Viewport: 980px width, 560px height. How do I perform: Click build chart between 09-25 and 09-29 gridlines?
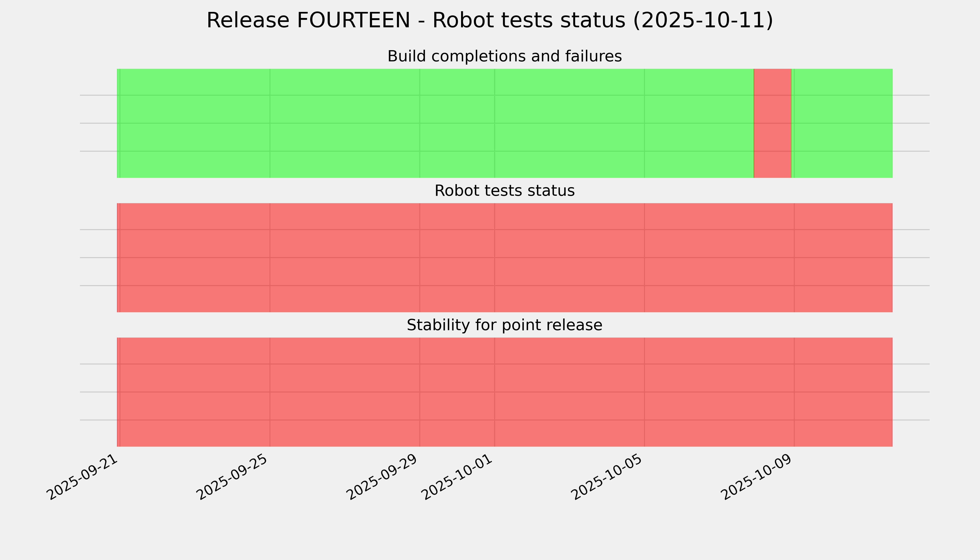(345, 123)
